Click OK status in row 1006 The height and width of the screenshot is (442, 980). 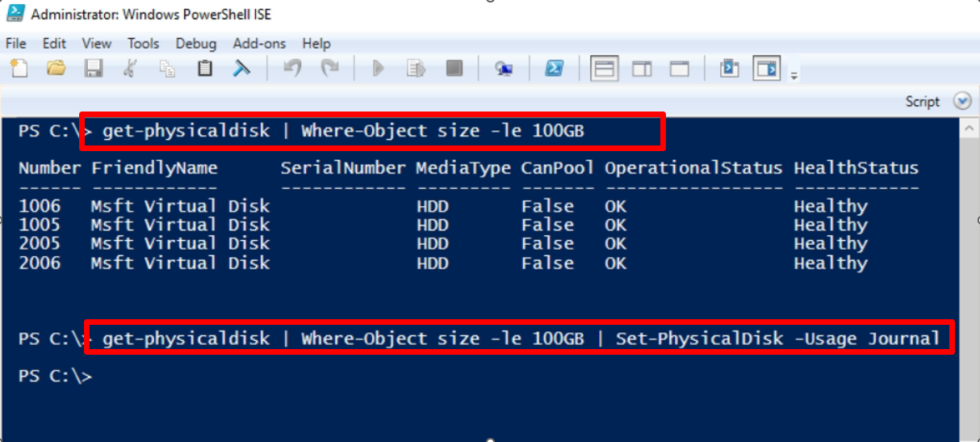(x=615, y=206)
